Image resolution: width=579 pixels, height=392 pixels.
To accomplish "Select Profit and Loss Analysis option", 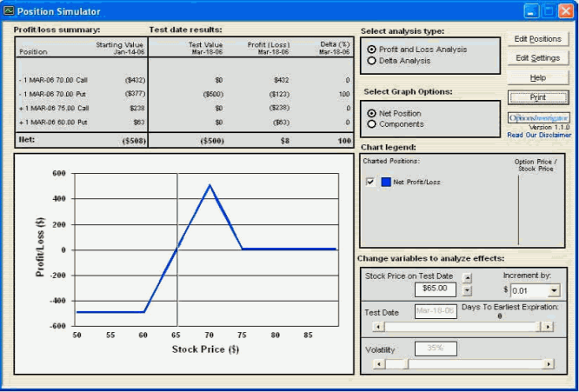I will [x=373, y=50].
